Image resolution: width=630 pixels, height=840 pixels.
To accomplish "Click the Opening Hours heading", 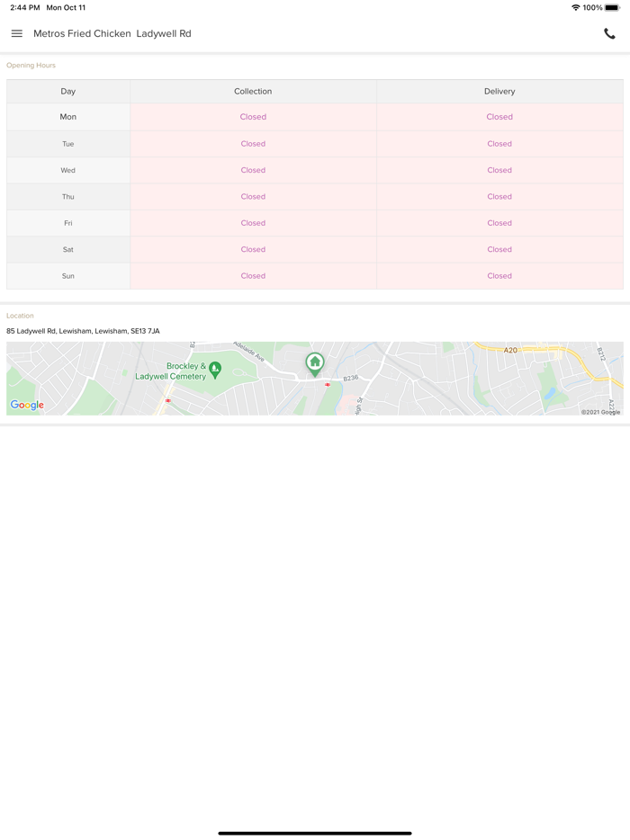I will pyautogui.click(x=31, y=66).
